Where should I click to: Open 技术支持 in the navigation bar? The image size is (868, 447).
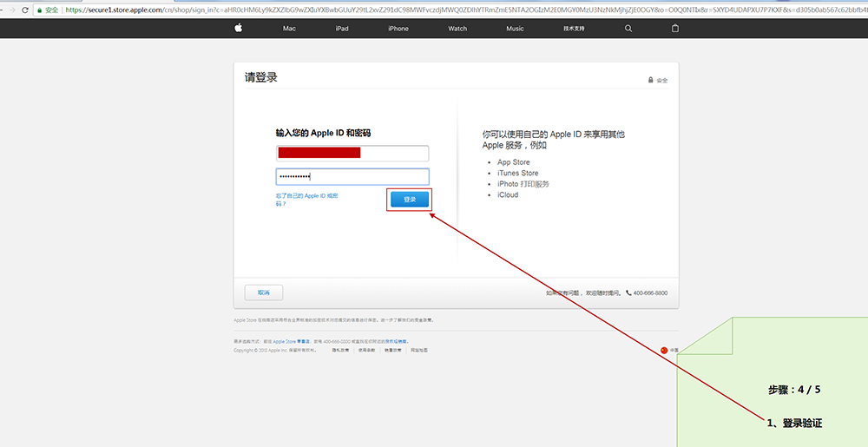pos(574,29)
